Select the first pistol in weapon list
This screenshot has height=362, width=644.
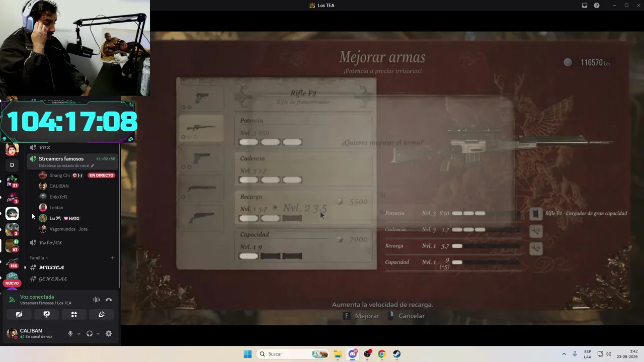click(201, 98)
